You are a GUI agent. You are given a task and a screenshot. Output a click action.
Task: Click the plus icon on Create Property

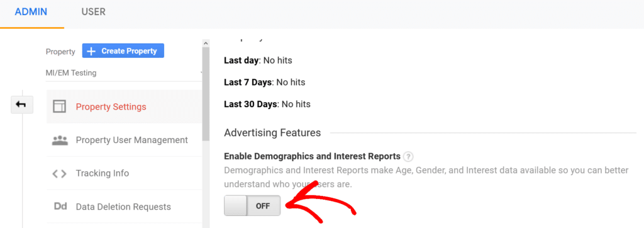92,51
